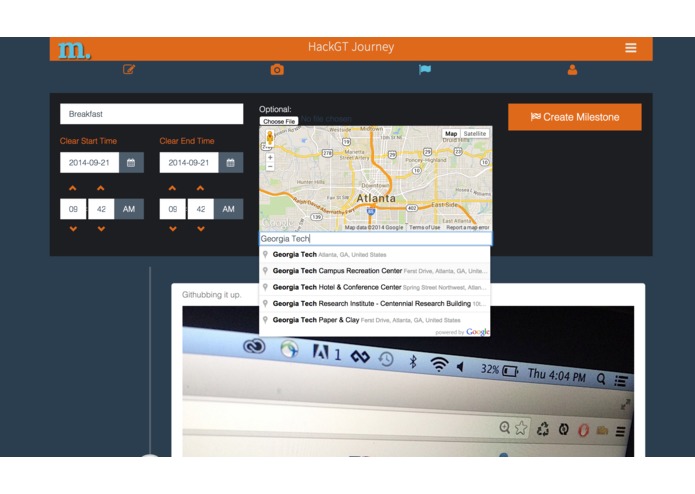Select Georgia Tech Research Institute suggestion
This screenshot has height=494, width=695.
[375, 303]
